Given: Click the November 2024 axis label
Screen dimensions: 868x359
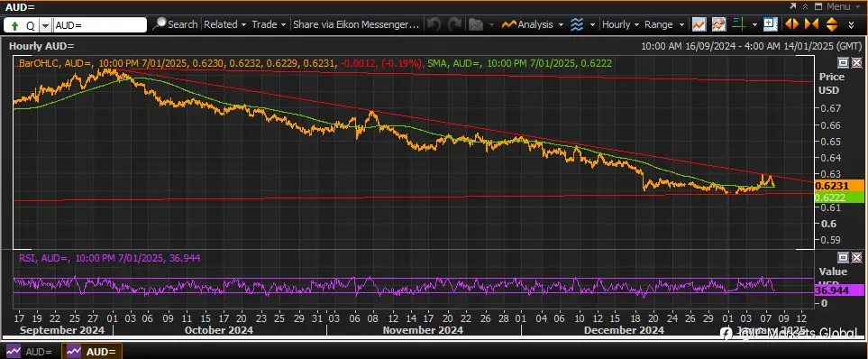Looking at the screenshot, I should pos(424,330).
